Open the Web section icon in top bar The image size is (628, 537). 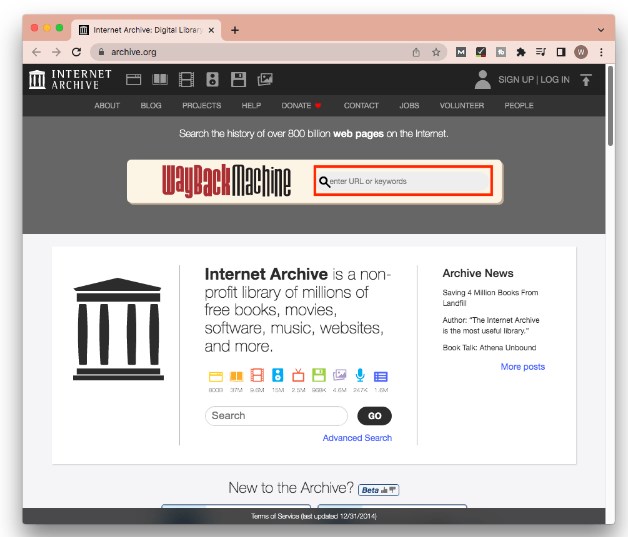(x=133, y=80)
